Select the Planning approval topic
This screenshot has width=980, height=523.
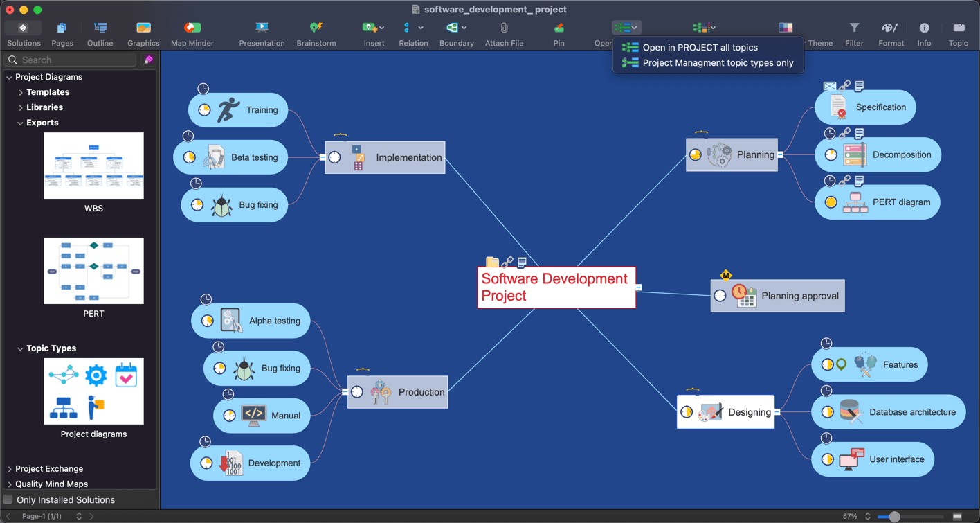pos(799,296)
